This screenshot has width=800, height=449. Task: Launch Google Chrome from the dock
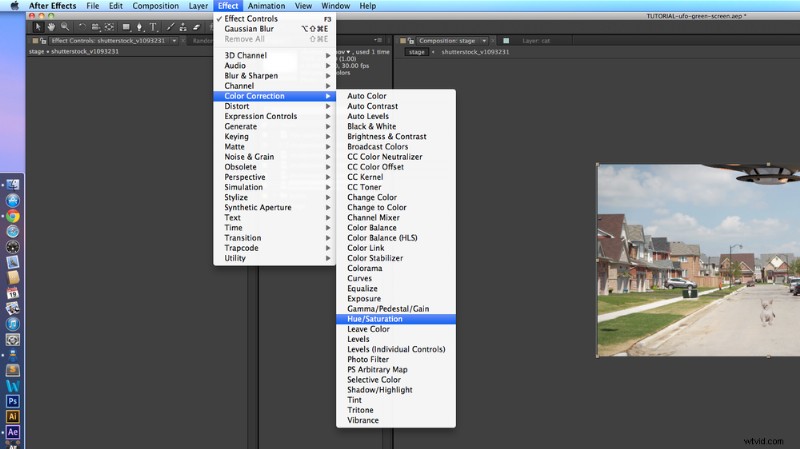13,216
